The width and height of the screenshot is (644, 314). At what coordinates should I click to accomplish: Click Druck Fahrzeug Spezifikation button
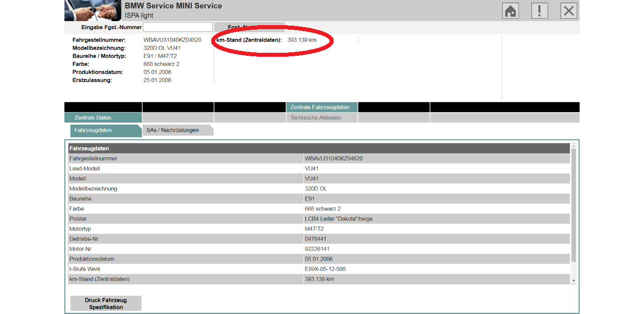tap(106, 303)
